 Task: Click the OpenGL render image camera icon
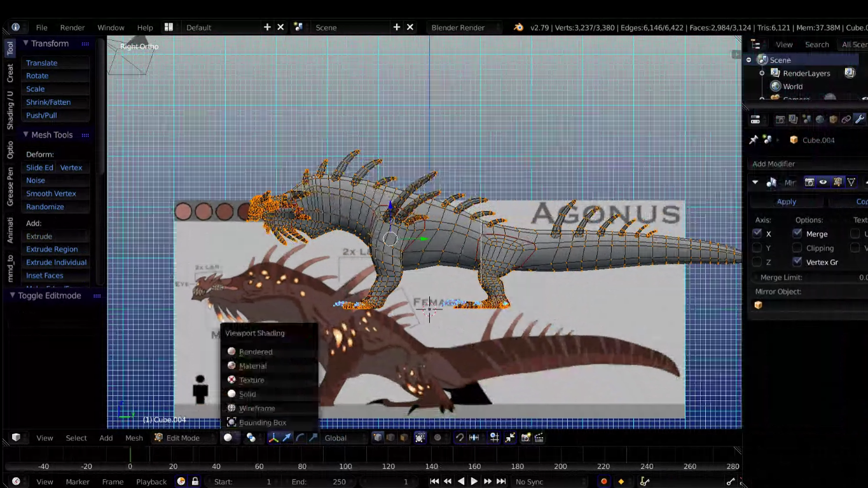[526, 438]
